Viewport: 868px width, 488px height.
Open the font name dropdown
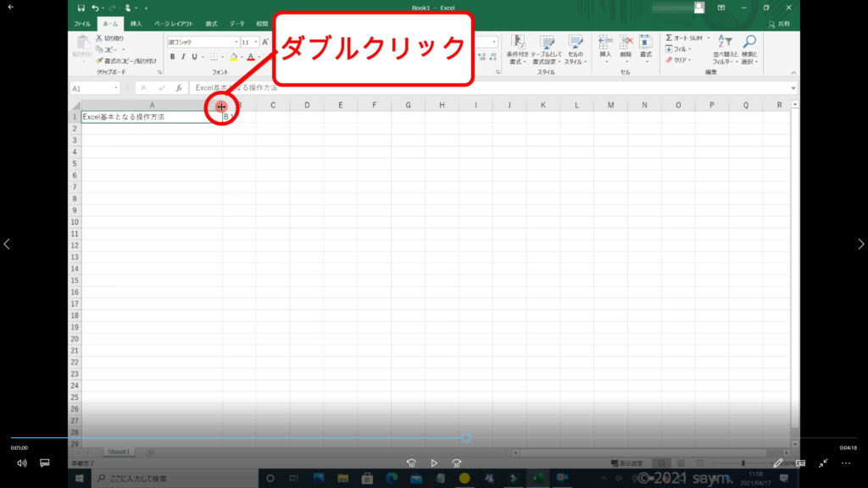tap(236, 42)
